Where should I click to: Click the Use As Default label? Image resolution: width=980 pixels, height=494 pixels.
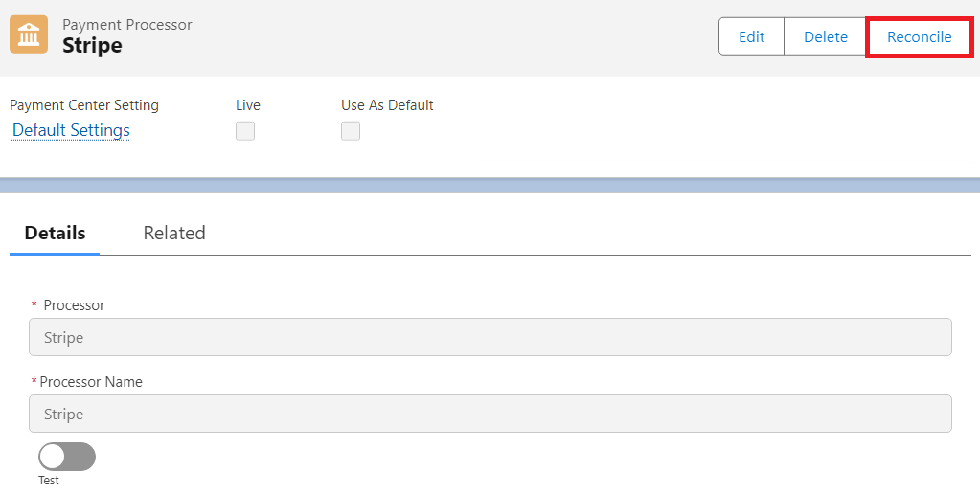coord(387,105)
